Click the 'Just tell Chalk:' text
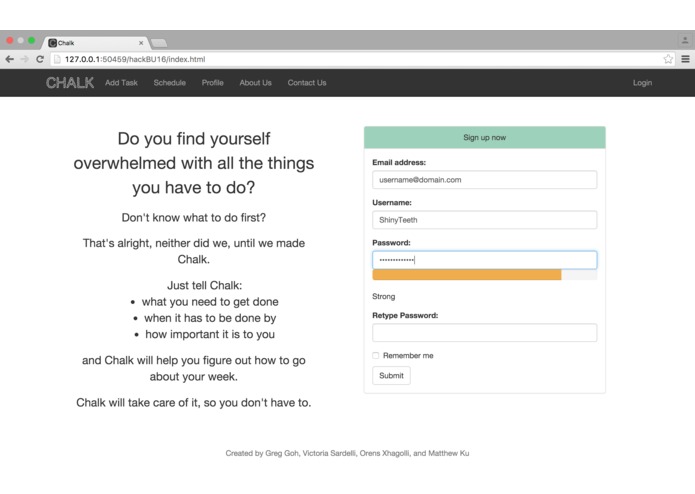The image size is (695, 494). (204, 285)
